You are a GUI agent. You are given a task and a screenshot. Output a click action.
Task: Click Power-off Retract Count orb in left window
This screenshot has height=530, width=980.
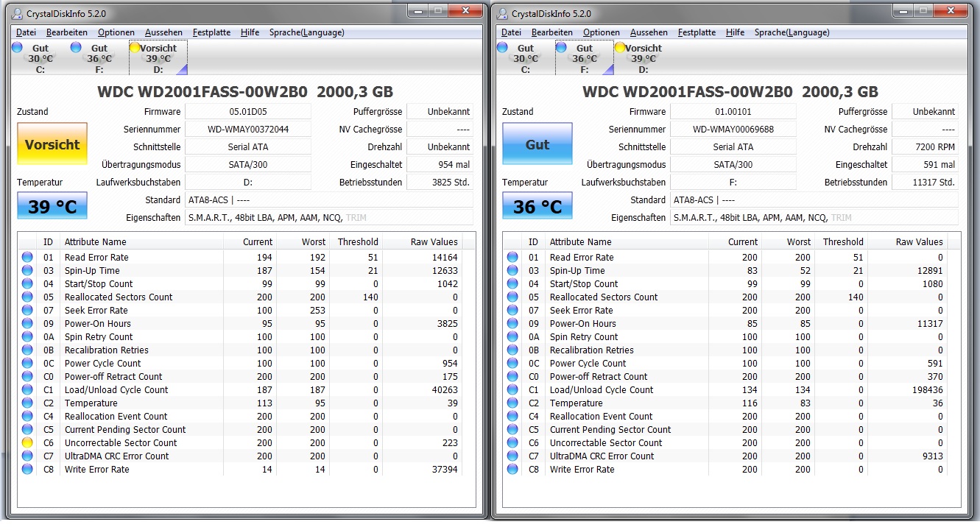point(27,376)
